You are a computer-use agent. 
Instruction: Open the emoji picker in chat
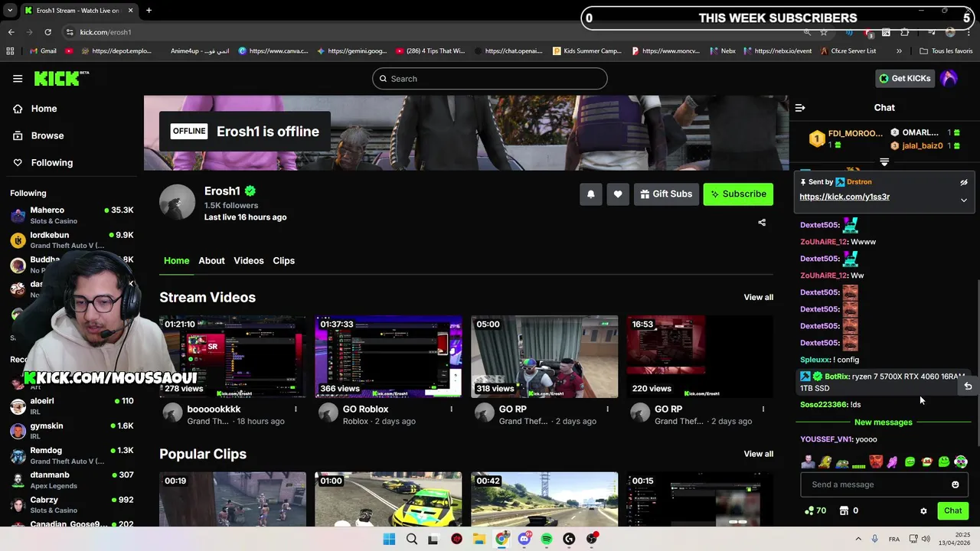[x=955, y=484]
